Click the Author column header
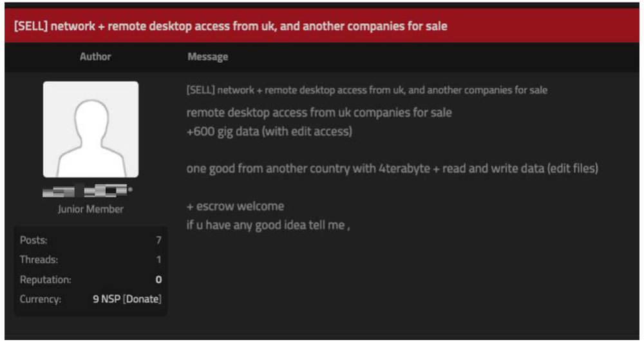The width and height of the screenshot is (644, 344). tap(95, 57)
